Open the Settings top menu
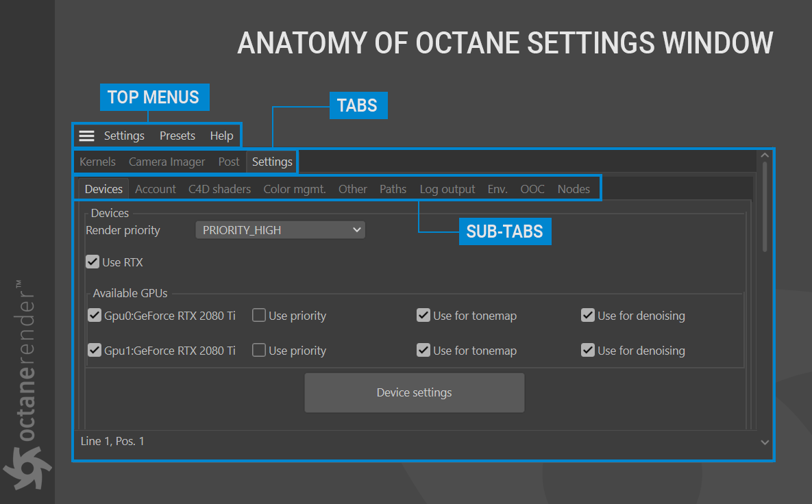Image resolution: width=812 pixels, height=504 pixels. 124,136
